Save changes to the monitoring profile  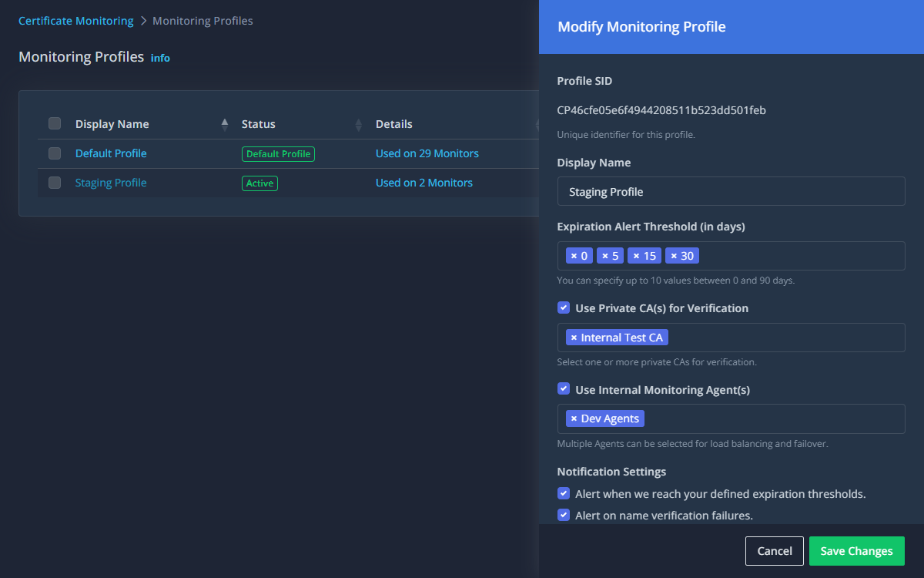[856, 550]
